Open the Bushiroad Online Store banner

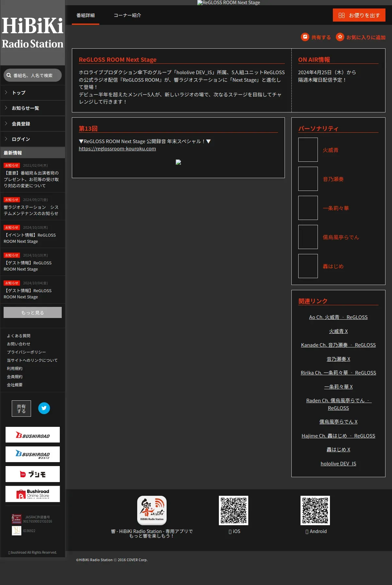coord(33,494)
